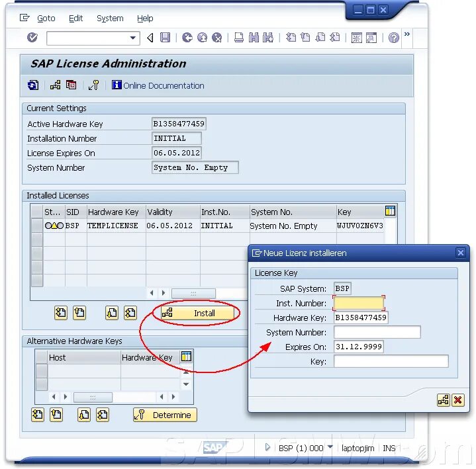This screenshot has height=469, width=476.
Task: Close the Neue Lizenz installieren dialog
Action: [461, 253]
